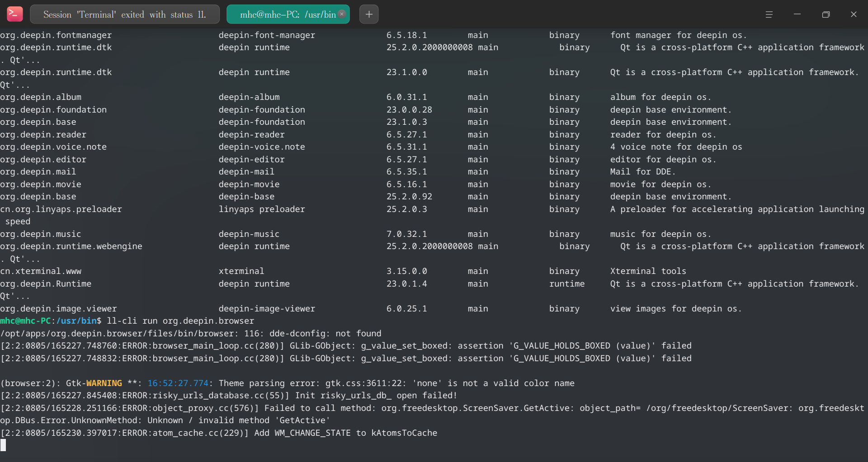Select the mhc@mhc-PC /usr/bin tab
The height and width of the screenshot is (462, 868).
point(288,14)
